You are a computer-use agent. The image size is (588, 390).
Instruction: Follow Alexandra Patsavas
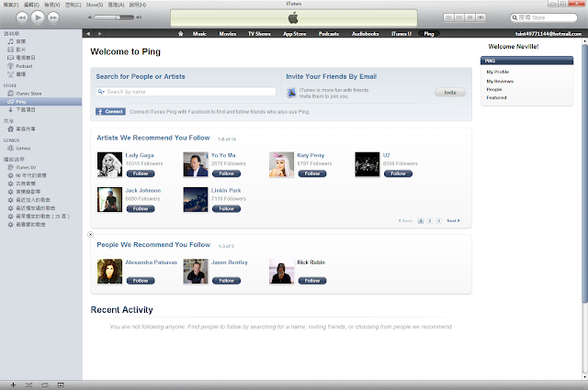click(141, 281)
